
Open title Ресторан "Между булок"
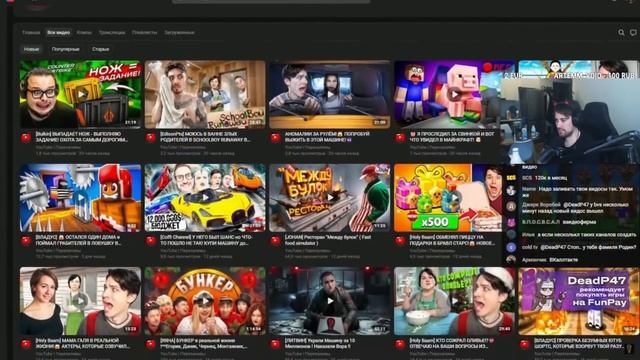pos(328,240)
